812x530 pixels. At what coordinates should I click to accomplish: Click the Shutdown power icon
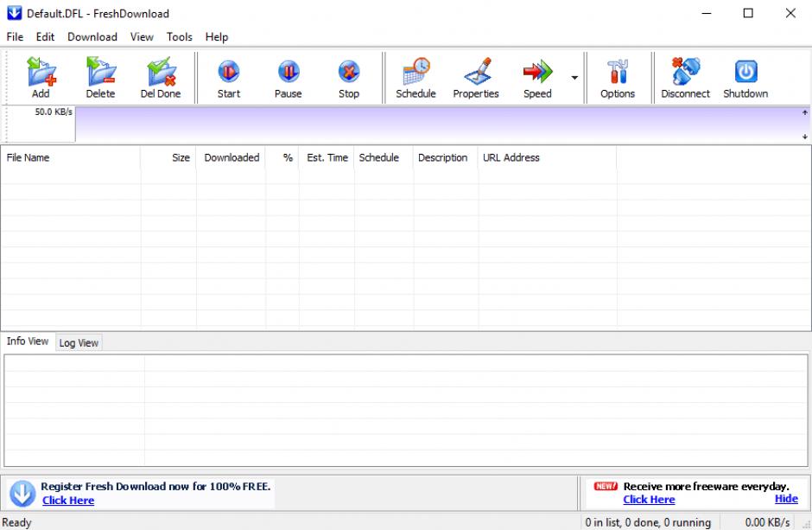point(745,72)
